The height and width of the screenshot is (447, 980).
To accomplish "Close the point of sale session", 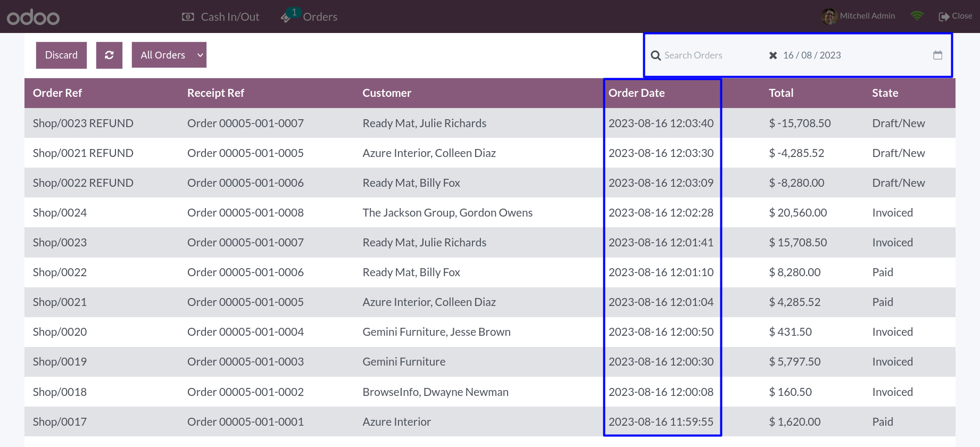I will click(956, 16).
